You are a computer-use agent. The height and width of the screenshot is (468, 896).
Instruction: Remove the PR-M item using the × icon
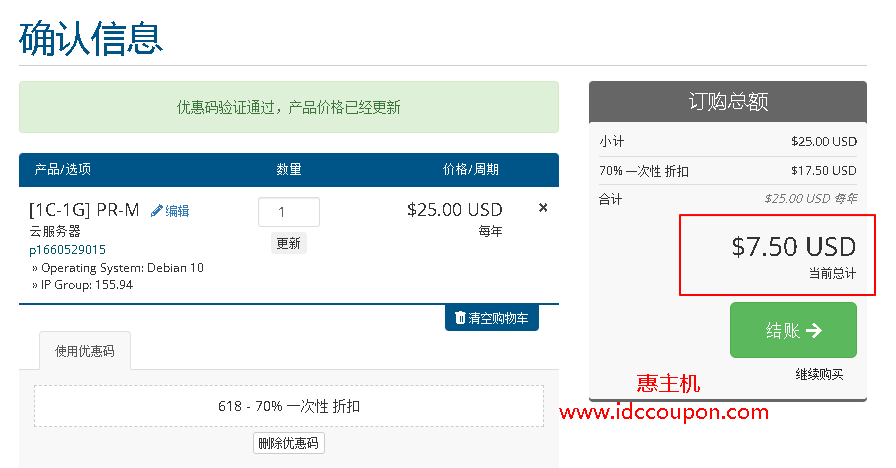point(543,208)
